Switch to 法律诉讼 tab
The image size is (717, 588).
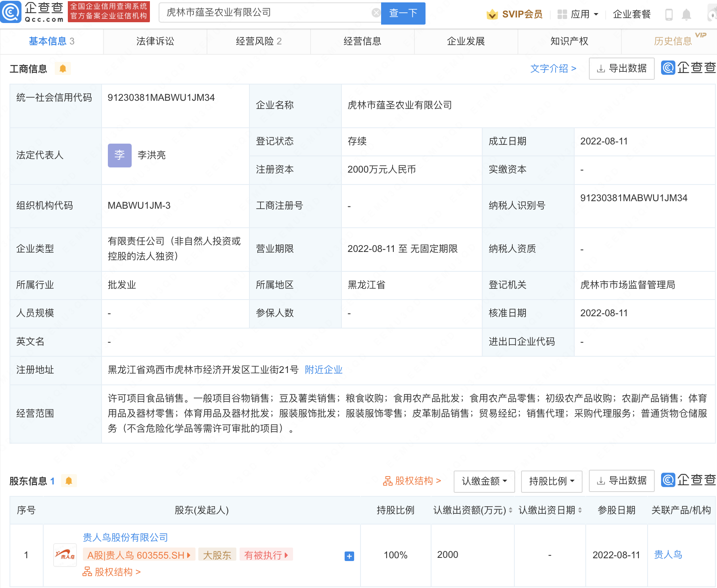coord(155,41)
